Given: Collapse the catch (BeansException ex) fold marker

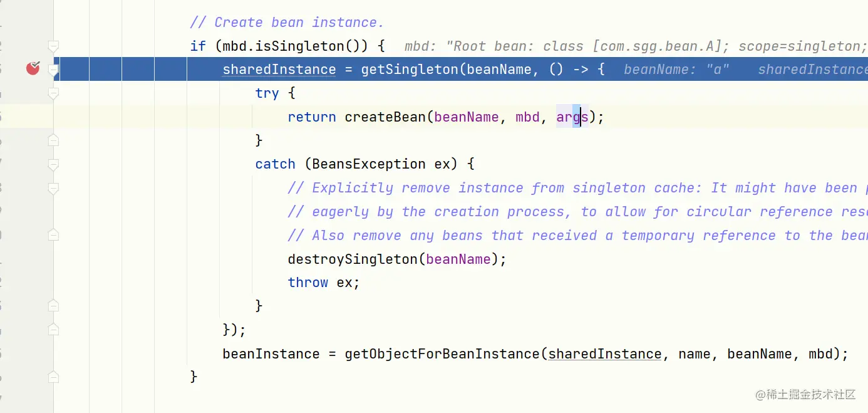Looking at the screenshot, I should tap(53, 164).
